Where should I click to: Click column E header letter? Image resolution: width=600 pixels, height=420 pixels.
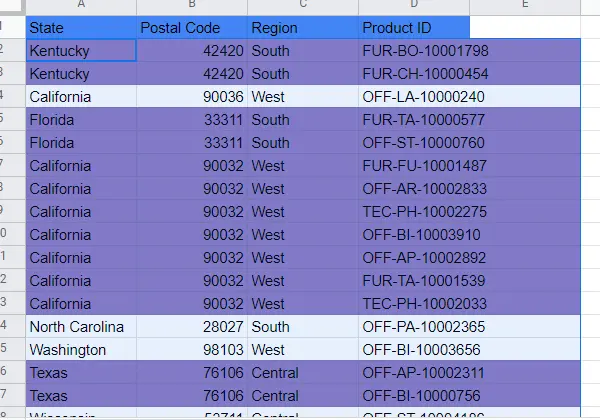click(525, 5)
